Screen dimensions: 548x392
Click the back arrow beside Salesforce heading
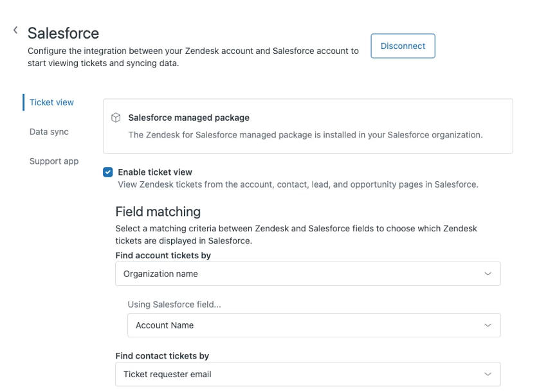15,30
